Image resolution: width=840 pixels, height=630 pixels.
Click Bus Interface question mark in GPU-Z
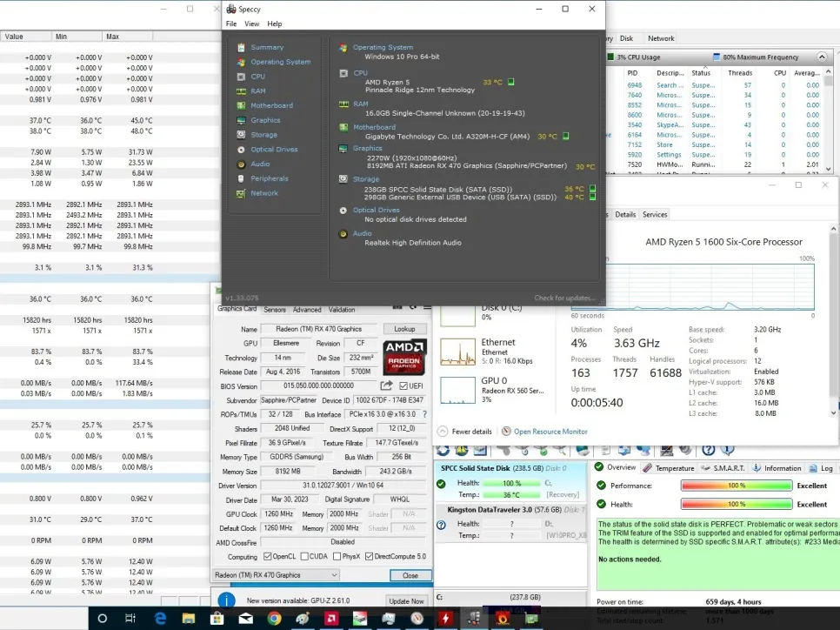pyautogui.click(x=425, y=414)
